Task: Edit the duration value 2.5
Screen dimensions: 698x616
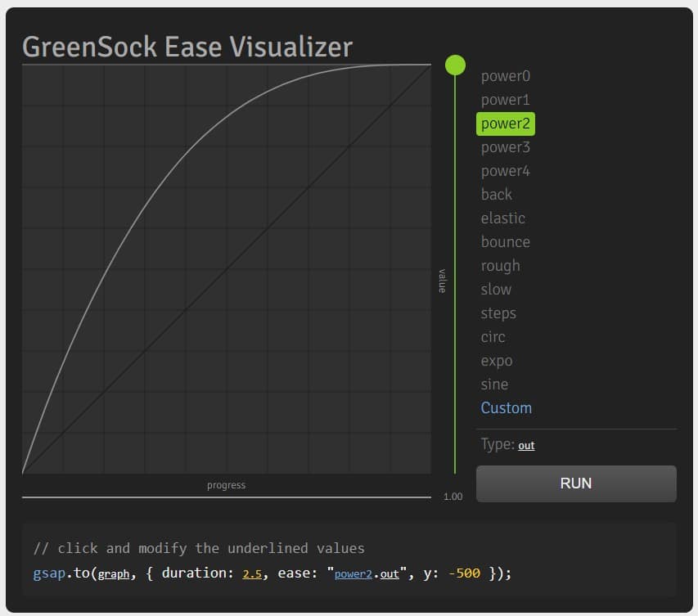Action: 252,573
